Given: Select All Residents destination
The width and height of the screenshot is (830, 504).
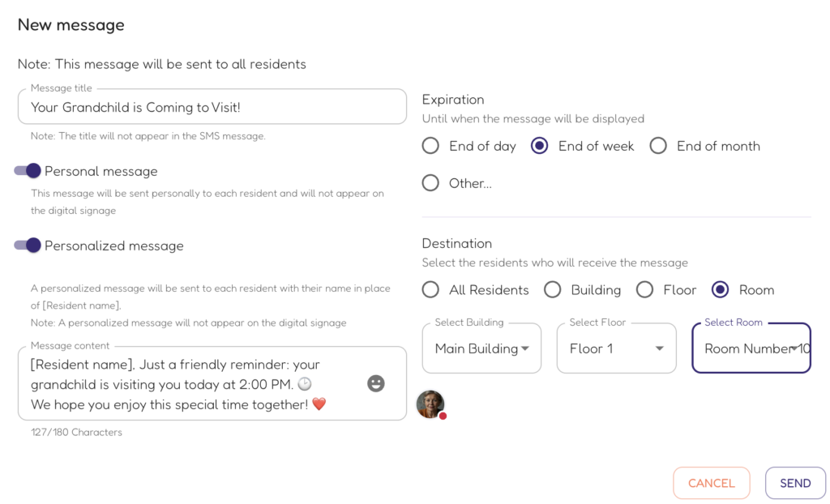Looking at the screenshot, I should [430, 289].
